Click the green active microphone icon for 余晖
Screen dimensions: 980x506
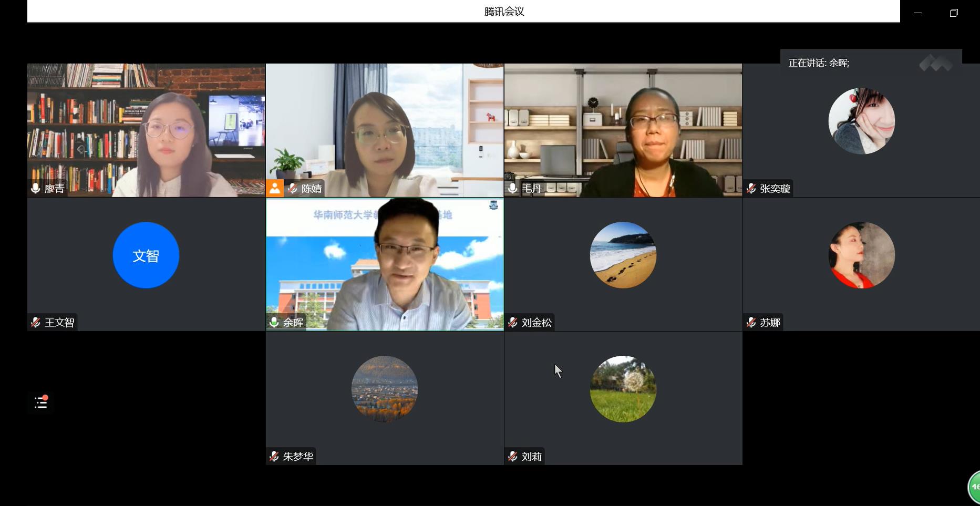click(x=274, y=322)
